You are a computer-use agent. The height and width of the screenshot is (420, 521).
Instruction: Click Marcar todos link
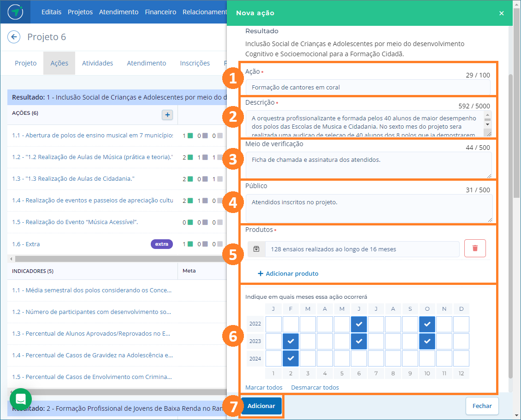pyautogui.click(x=264, y=387)
